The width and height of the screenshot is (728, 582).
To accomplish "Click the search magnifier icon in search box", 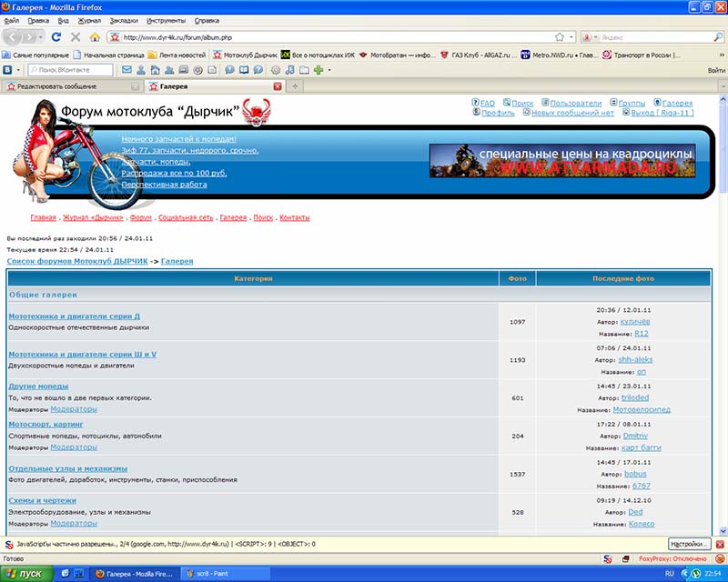I will click(x=717, y=37).
